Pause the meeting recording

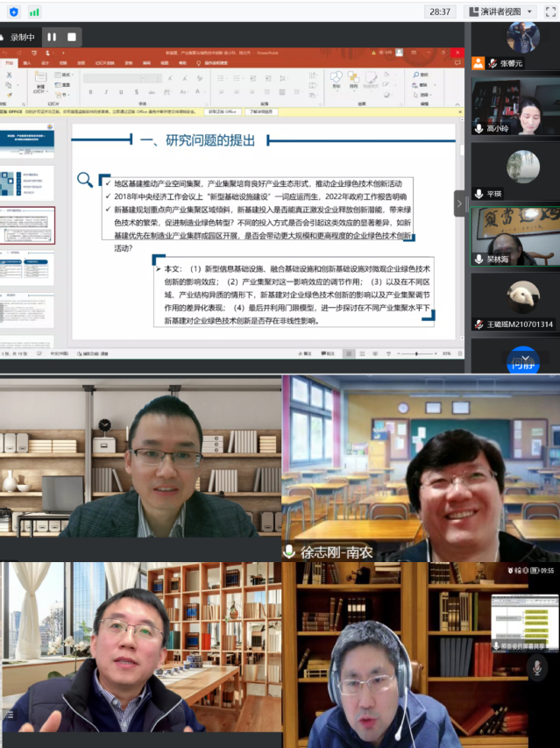click(52, 37)
